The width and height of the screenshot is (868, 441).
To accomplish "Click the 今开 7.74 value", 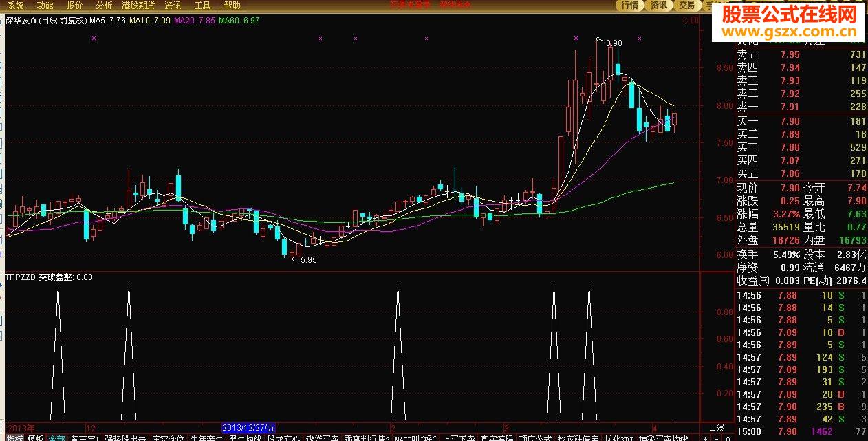I will [x=857, y=188].
